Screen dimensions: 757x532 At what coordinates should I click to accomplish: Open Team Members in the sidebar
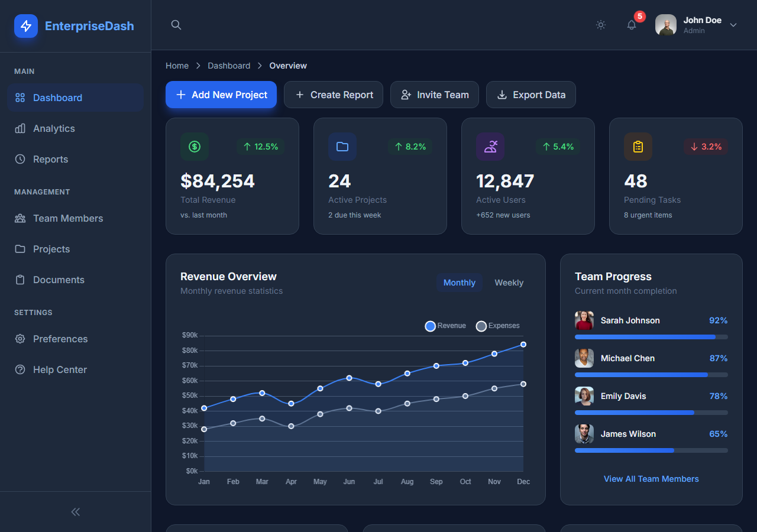[76, 218]
